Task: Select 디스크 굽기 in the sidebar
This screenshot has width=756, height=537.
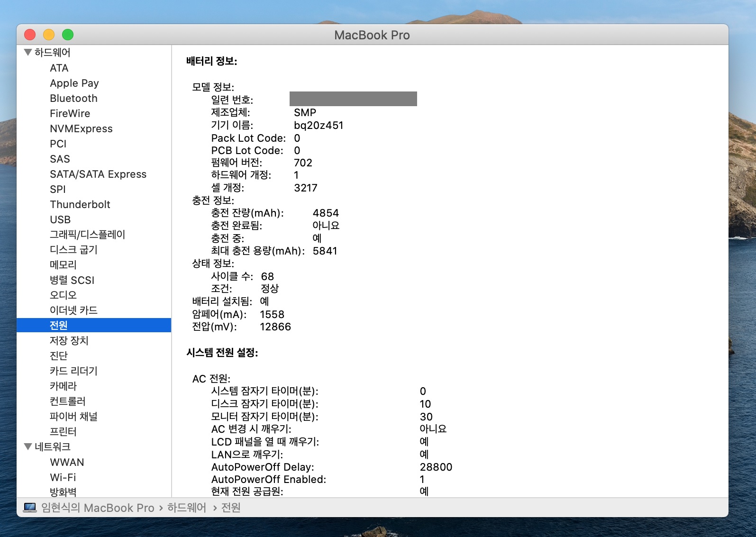Action: point(73,250)
